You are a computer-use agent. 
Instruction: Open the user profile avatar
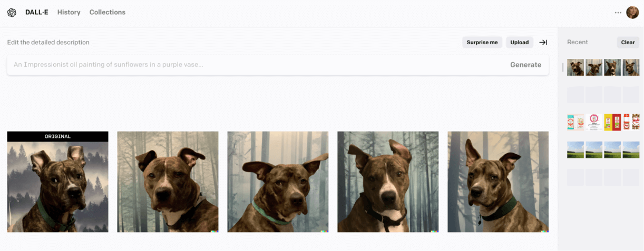[632, 12]
